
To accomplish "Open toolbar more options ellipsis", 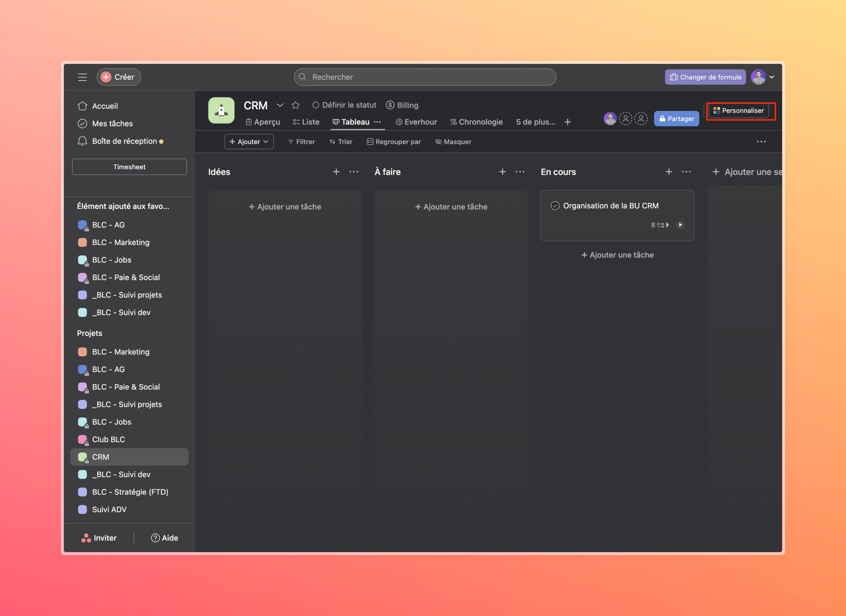I will click(761, 142).
